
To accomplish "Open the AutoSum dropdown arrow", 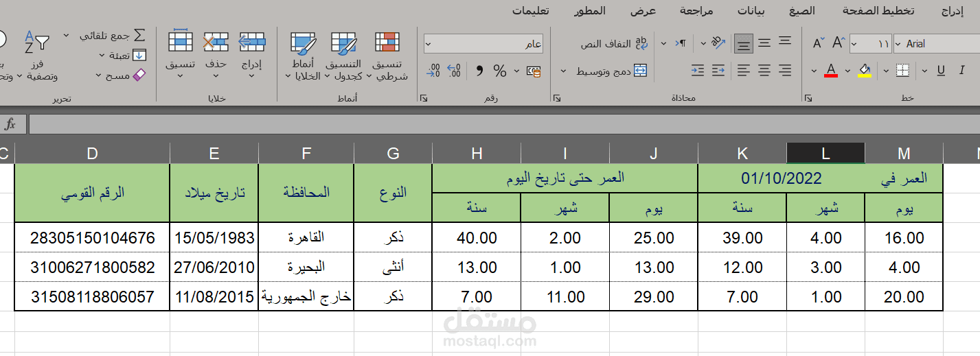I will click(67, 34).
